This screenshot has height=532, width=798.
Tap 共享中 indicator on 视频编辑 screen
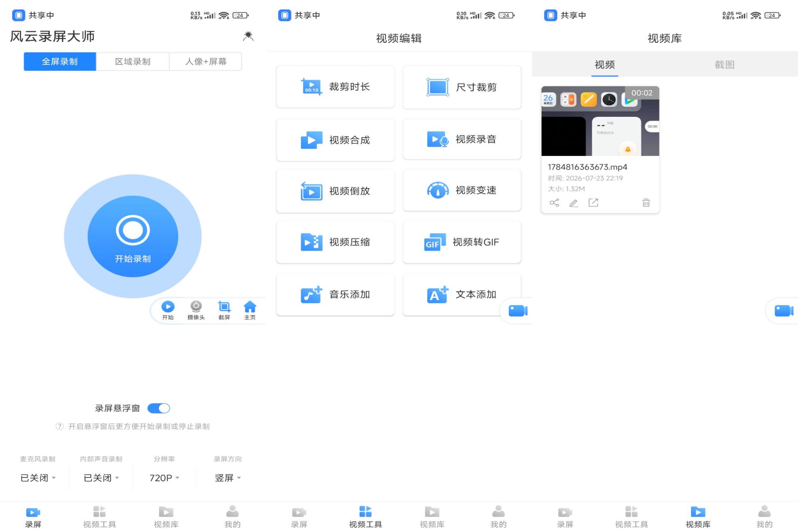coord(299,15)
